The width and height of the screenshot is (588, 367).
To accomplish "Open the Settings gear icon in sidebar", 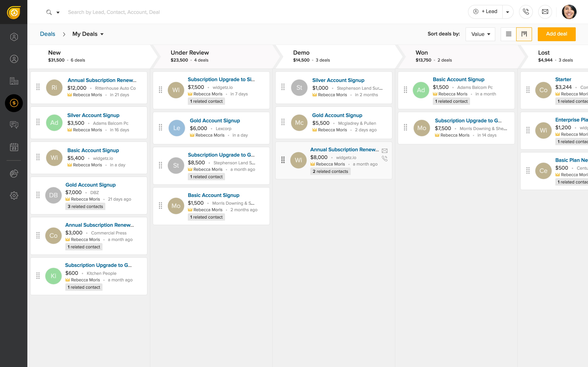I will pyautogui.click(x=14, y=195).
